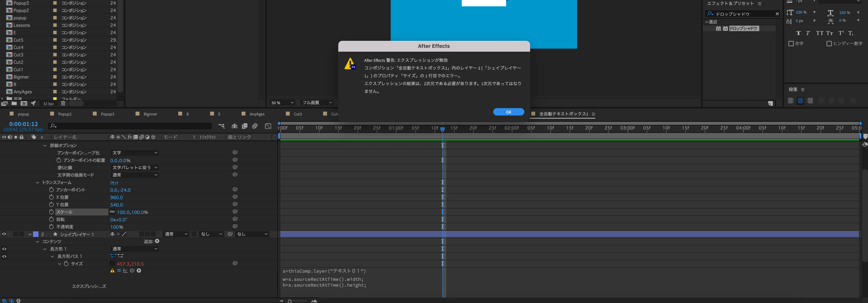Switch to the Popup2 timeline tab
The height and width of the screenshot is (303, 868).
point(65,114)
